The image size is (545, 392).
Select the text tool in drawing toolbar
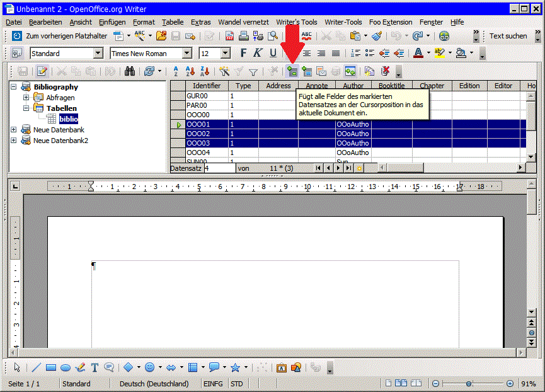95,367
